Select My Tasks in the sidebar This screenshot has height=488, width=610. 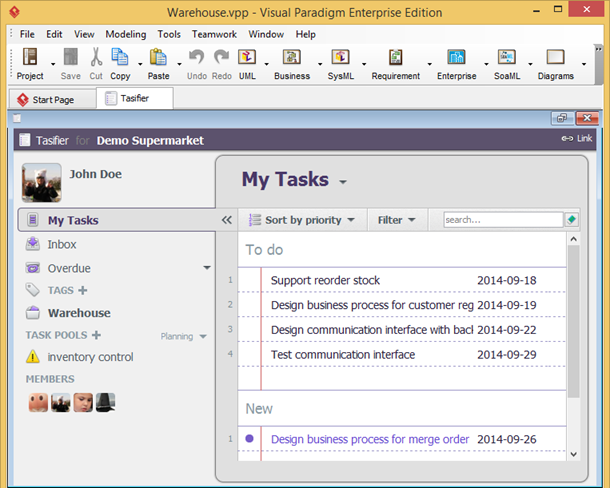point(117,220)
